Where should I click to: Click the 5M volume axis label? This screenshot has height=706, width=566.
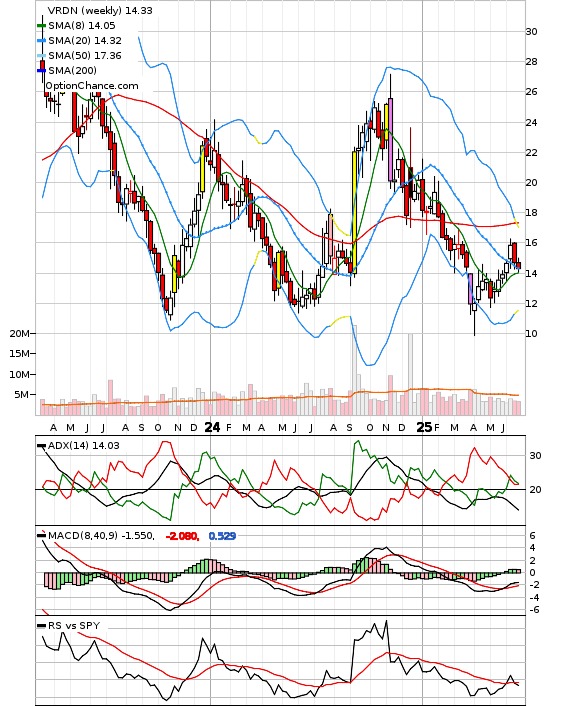tap(22, 395)
